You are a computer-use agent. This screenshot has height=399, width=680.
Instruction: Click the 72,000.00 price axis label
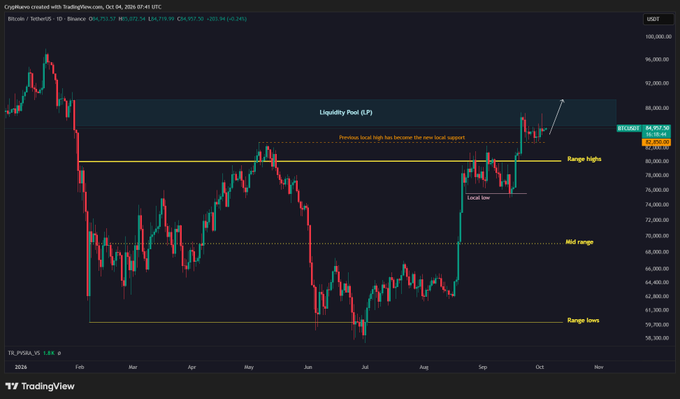(x=658, y=220)
